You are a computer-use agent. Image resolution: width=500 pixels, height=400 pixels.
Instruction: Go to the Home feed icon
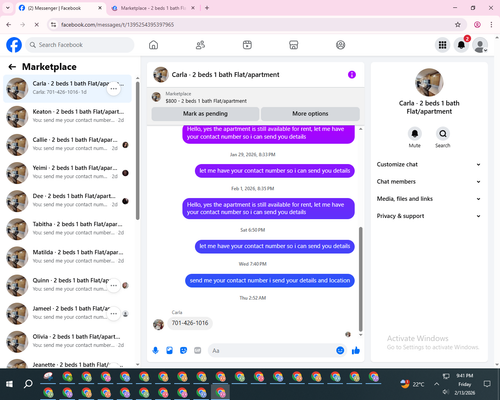pos(153,45)
